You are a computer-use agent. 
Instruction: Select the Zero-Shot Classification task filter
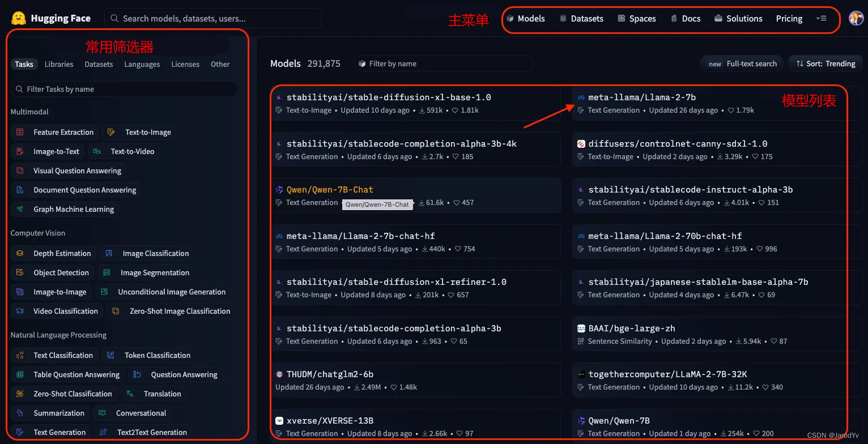[x=64, y=394]
